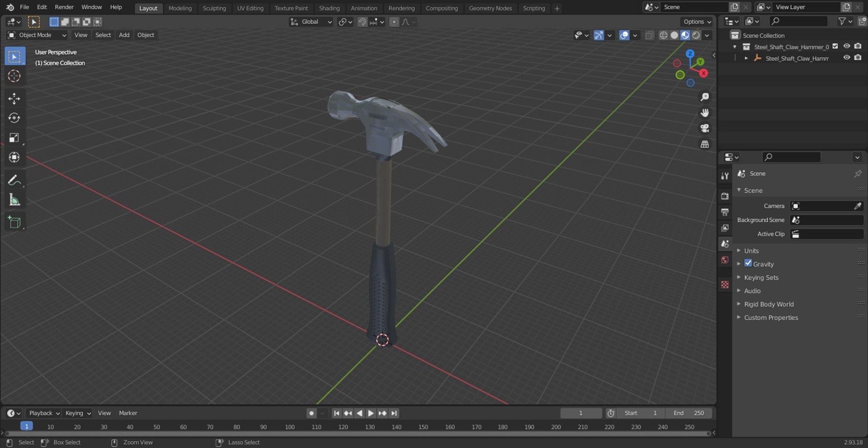Expand Steel_Shaft_Claw_Hamm object in outliner
The height and width of the screenshot is (448, 868).
[x=746, y=58]
